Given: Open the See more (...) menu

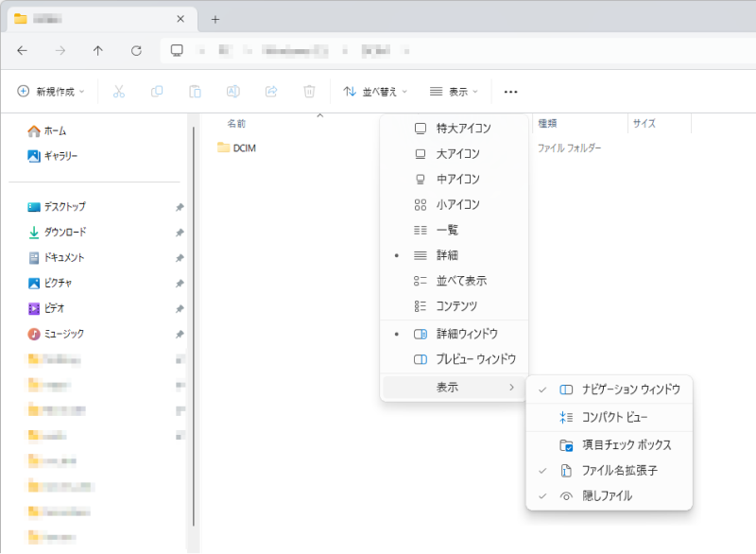Looking at the screenshot, I should [510, 91].
